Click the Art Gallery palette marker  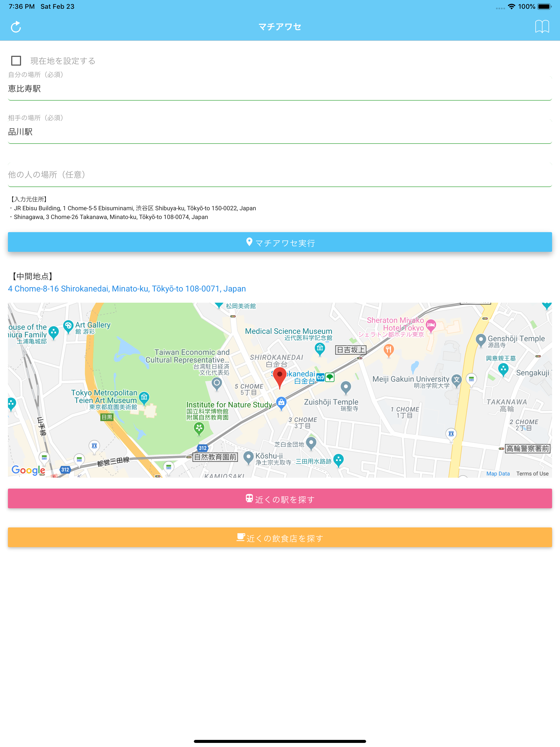[x=68, y=326]
